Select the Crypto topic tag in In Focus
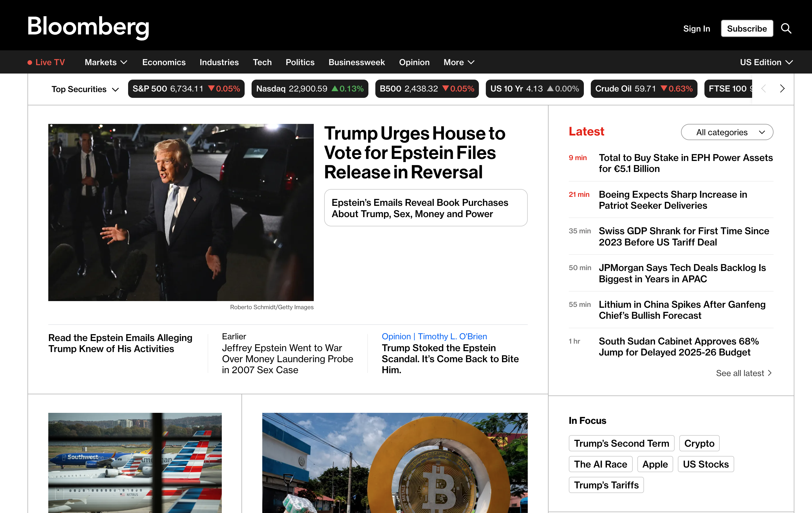Viewport: 812px width, 513px height. click(699, 443)
